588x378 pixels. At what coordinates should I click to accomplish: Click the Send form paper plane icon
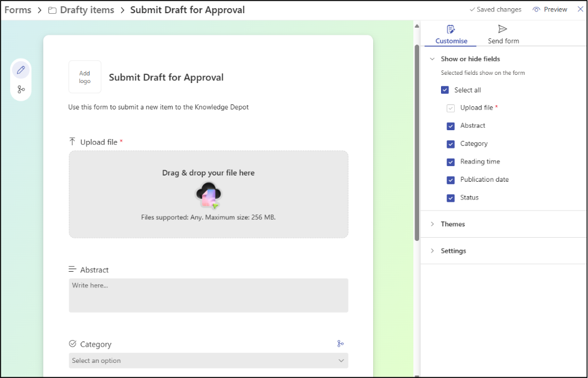pyautogui.click(x=502, y=28)
